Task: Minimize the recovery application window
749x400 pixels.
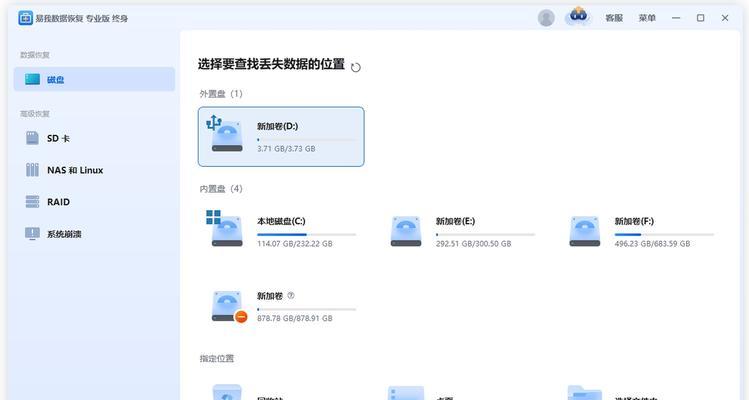Action: pos(676,18)
